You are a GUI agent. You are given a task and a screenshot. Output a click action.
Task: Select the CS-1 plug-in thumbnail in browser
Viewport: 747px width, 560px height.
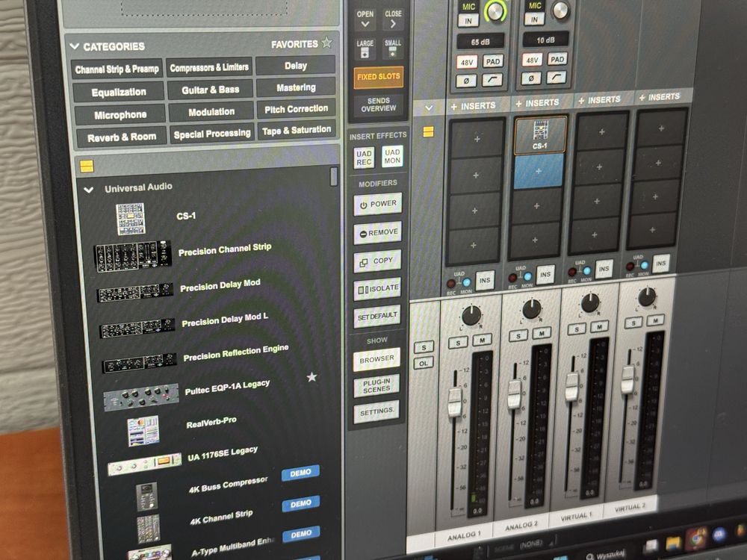click(131, 219)
